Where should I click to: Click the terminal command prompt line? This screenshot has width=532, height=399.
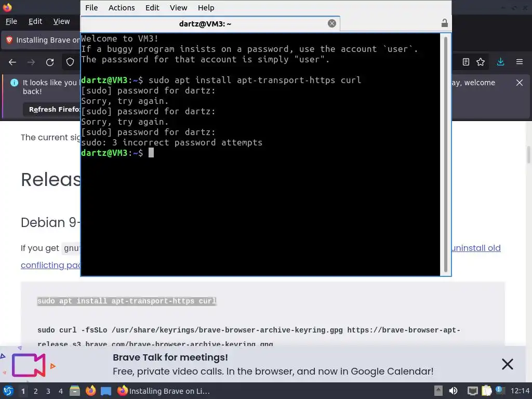(117, 153)
